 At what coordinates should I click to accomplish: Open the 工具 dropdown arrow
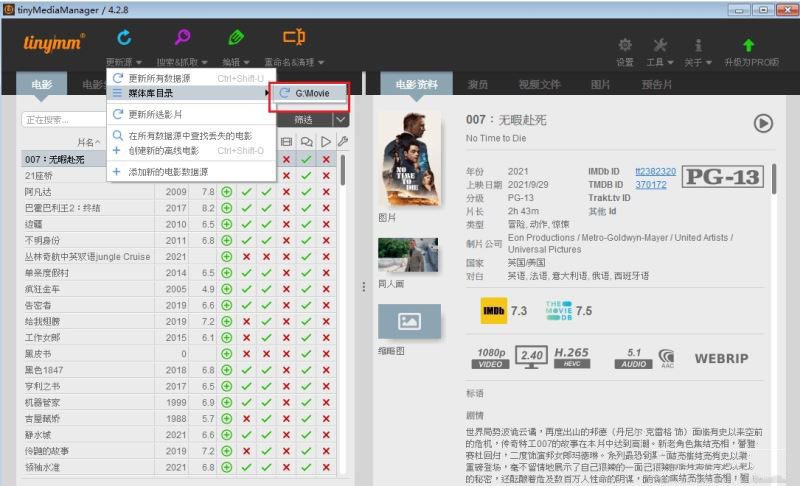[x=670, y=62]
